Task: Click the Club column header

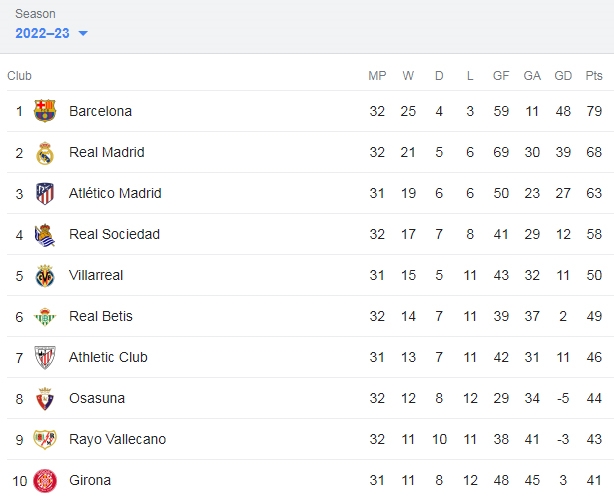Action: pos(19,76)
